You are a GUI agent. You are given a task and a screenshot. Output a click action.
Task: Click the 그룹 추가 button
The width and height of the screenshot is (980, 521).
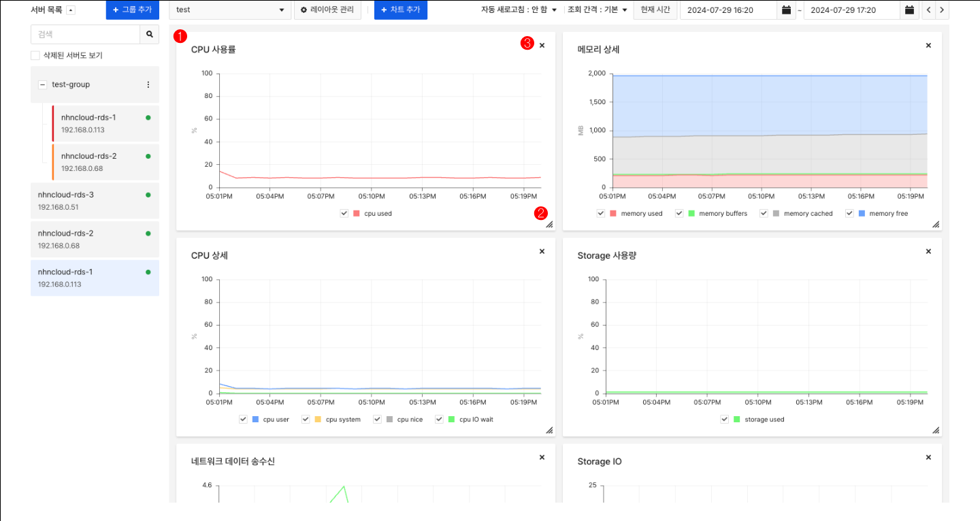click(133, 10)
